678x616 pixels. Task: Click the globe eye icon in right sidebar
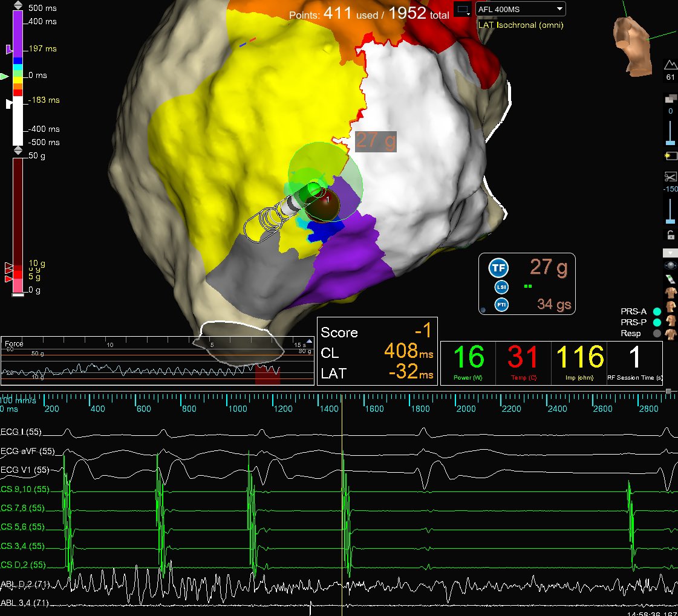pyautogui.click(x=670, y=266)
